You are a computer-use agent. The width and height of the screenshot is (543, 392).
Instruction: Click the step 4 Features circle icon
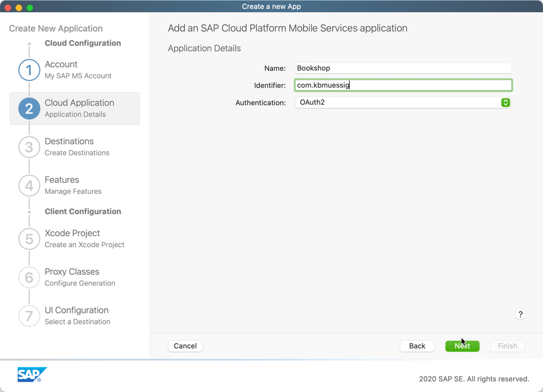(29, 186)
